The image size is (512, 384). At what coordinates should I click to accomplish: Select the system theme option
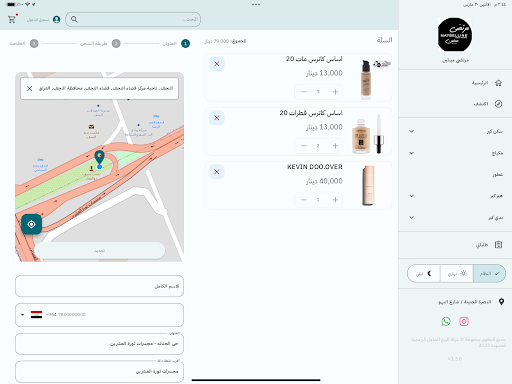click(489, 274)
